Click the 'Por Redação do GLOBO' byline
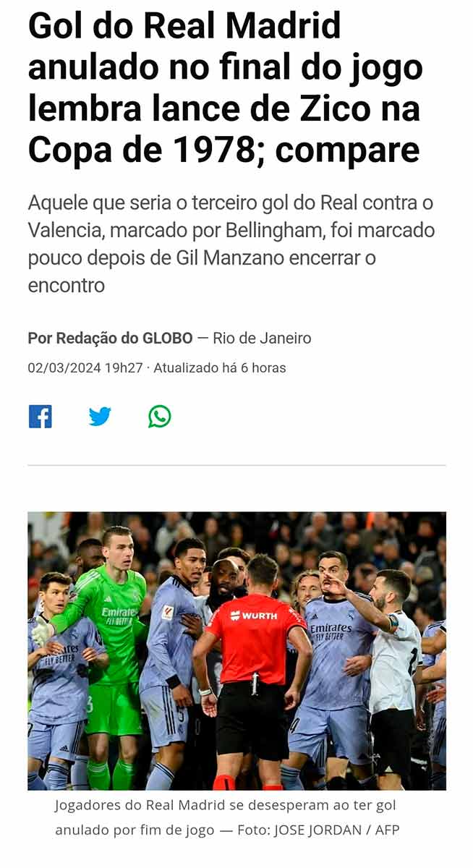Screen dimensions: 473x868 (111, 338)
